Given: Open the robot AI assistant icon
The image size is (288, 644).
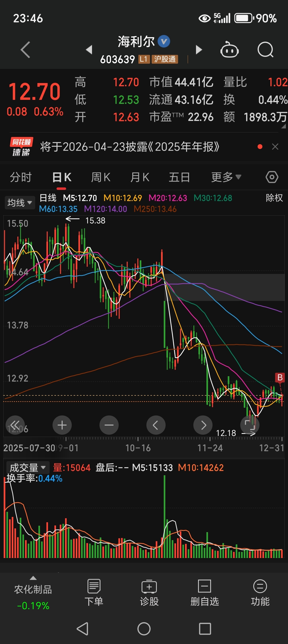Looking at the screenshot, I should (229, 50).
